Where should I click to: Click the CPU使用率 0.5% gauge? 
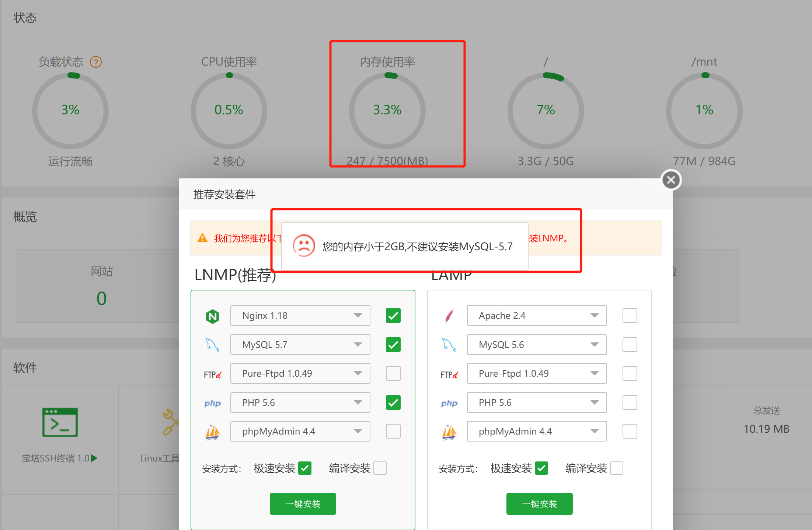point(229,111)
